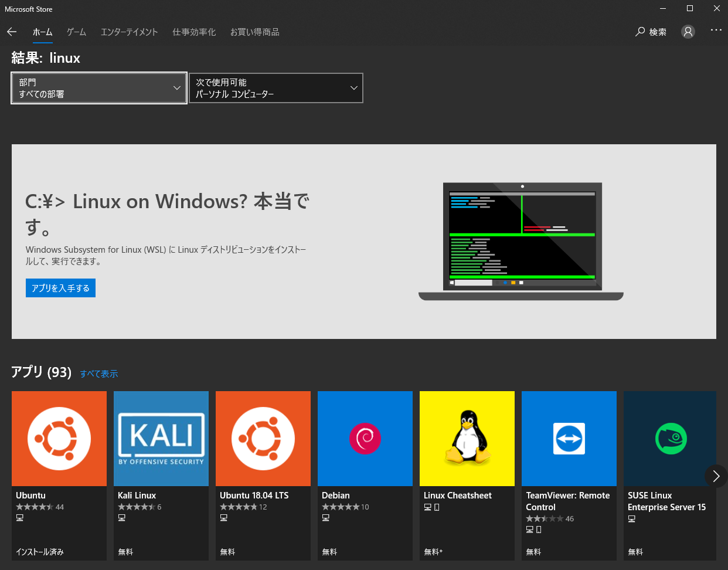Switch to the 仕事効率化 tab
The image size is (728, 570).
click(194, 32)
